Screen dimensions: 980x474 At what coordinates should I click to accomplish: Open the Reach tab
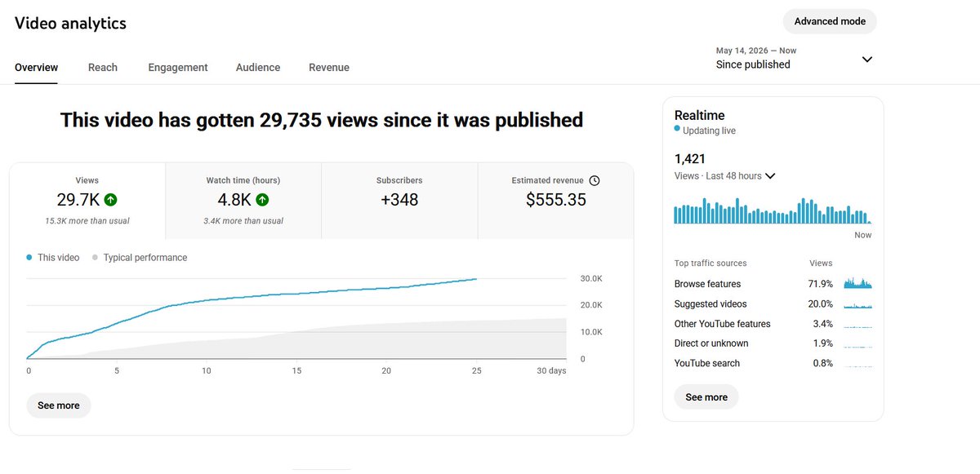(103, 68)
